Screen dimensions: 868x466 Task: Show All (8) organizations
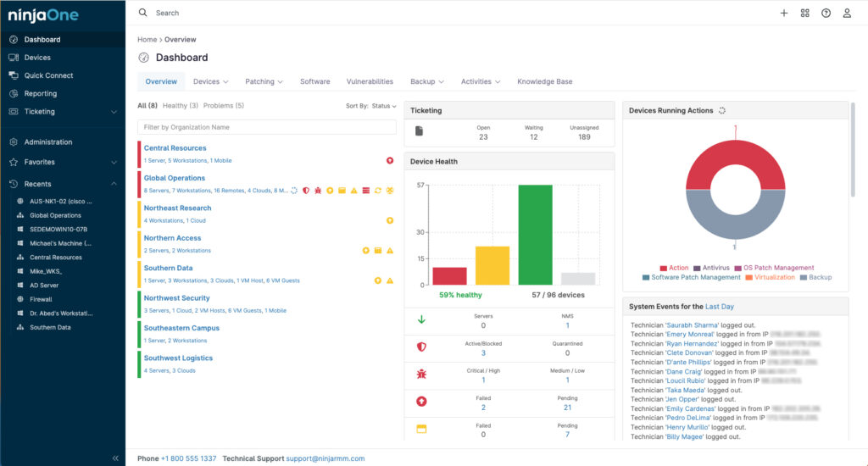coord(147,106)
